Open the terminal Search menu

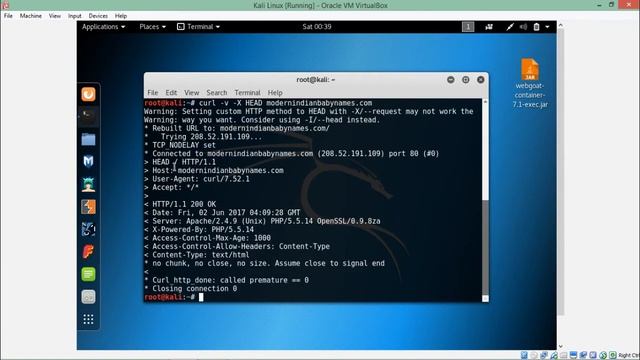[216, 93]
